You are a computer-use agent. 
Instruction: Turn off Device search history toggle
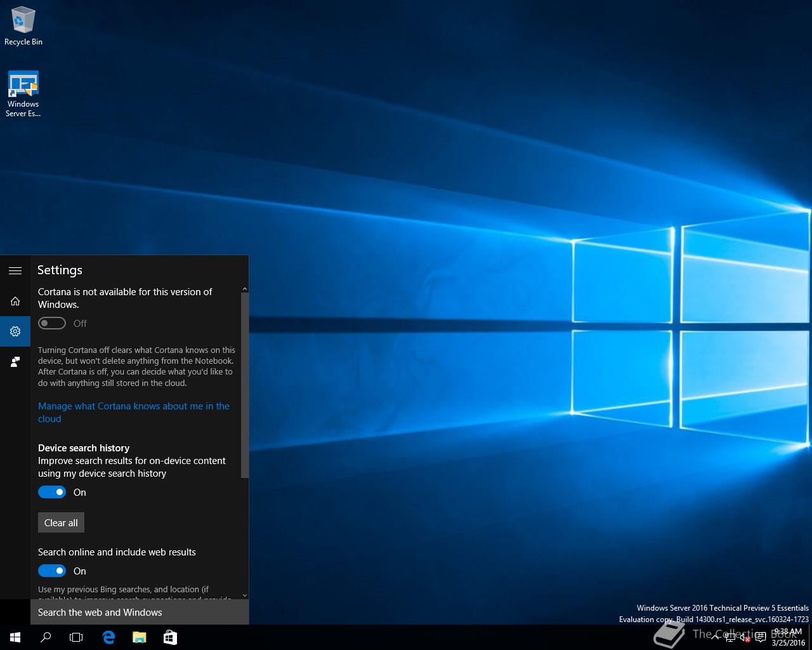tap(52, 492)
